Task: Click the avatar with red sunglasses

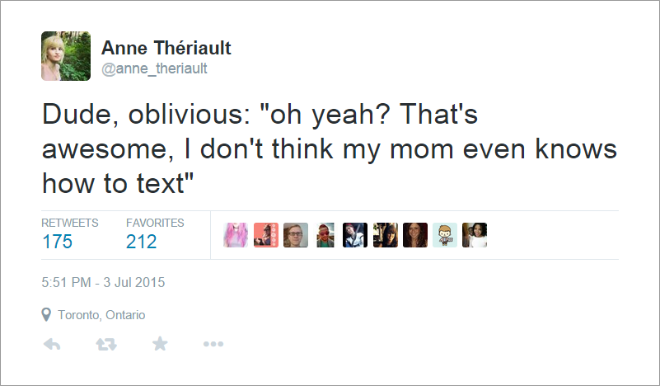Action: (x=325, y=235)
